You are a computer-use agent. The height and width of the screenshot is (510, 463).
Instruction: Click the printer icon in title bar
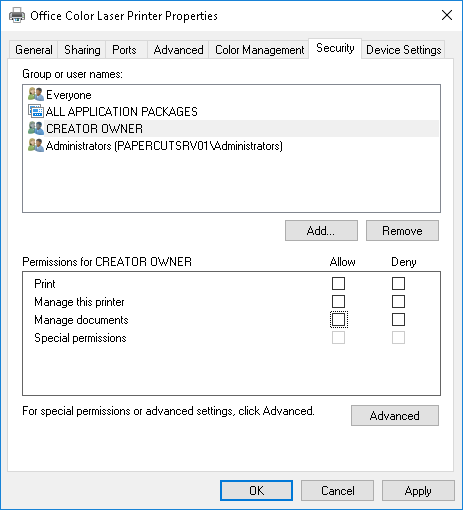click(17, 15)
